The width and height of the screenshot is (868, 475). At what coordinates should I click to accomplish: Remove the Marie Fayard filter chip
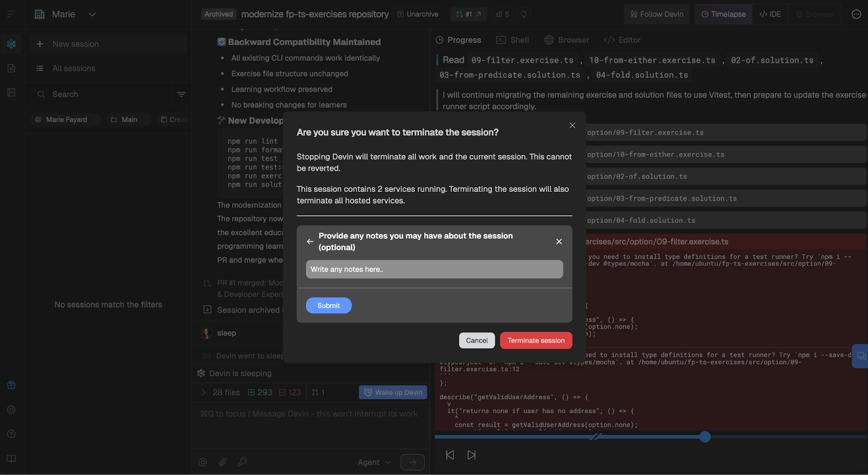(95, 120)
